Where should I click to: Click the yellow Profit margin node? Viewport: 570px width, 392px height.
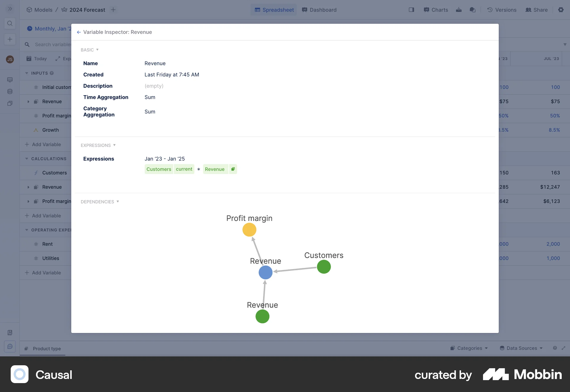pyautogui.click(x=249, y=230)
